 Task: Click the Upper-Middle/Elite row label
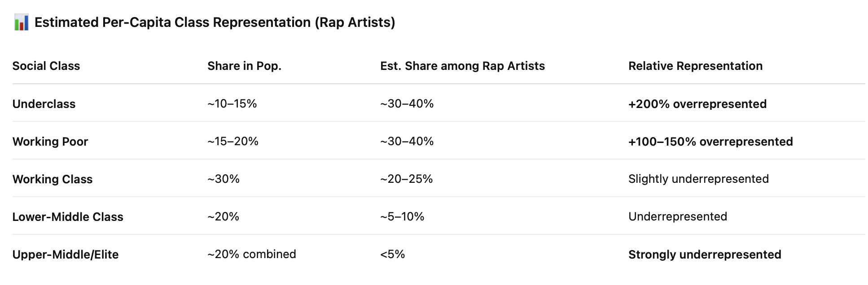pos(66,255)
